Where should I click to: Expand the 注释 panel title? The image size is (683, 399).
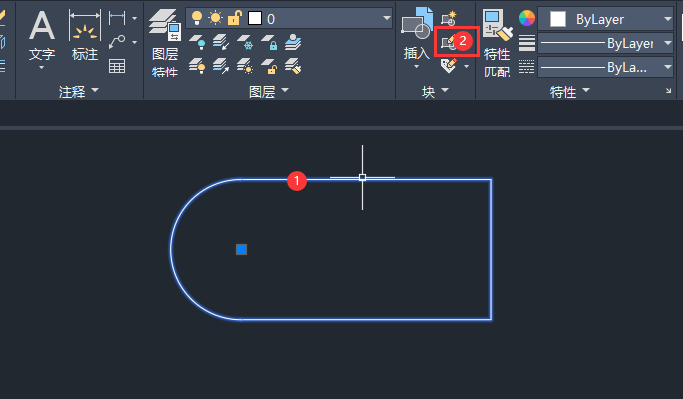coord(79,91)
